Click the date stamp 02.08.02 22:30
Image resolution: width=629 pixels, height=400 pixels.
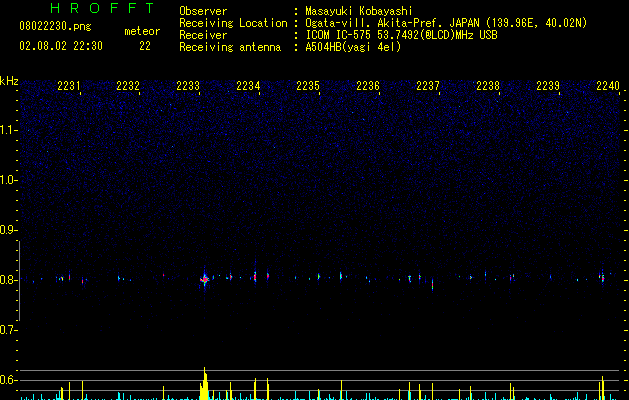click(61, 46)
